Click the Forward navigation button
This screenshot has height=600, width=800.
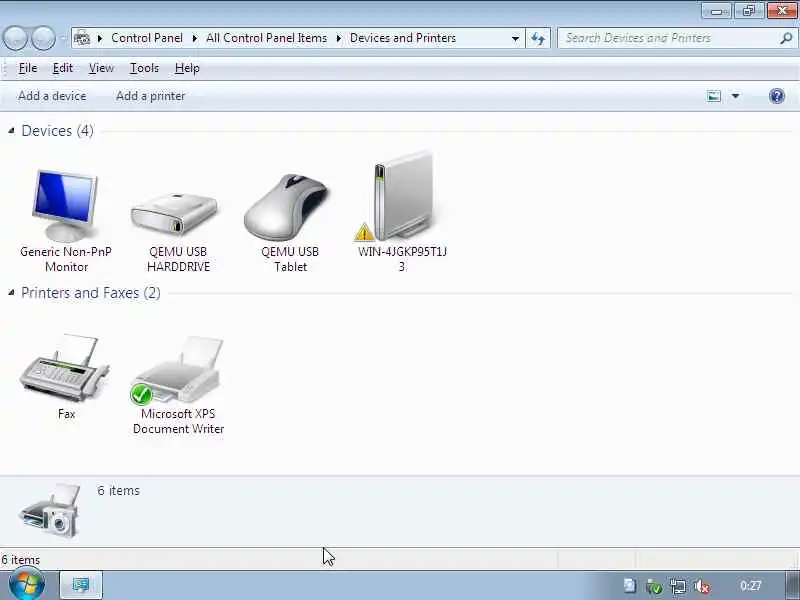click(43, 38)
